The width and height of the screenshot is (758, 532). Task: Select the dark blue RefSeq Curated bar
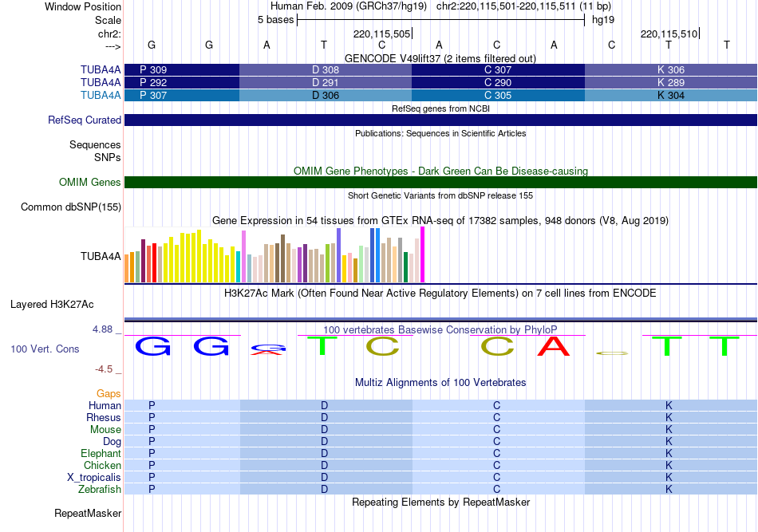(x=440, y=120)
